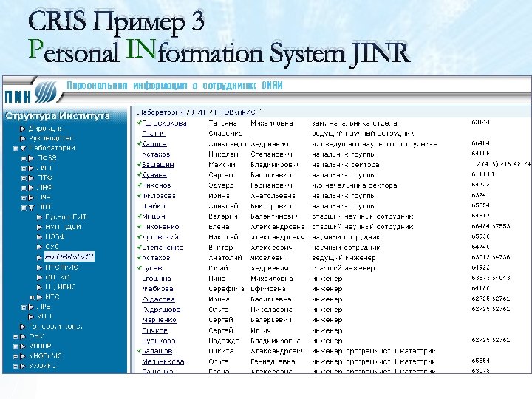Open the Башашин employee link
Viewport: 532px width, 399px height.
click(158, 165)
